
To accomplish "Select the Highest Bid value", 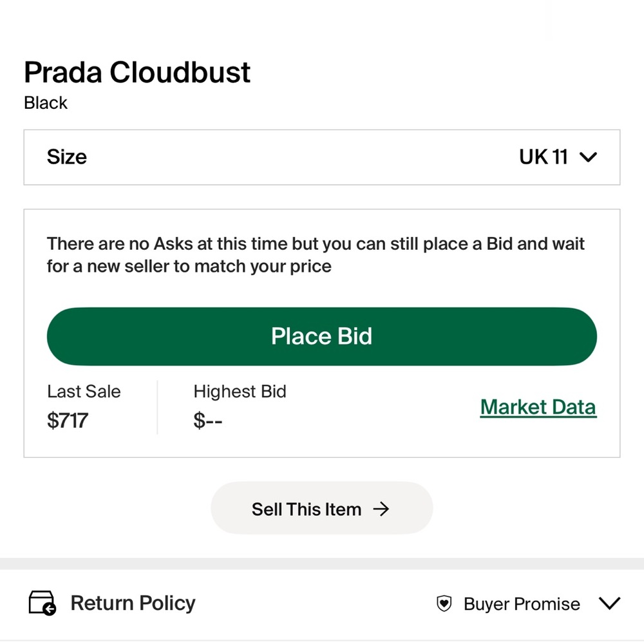I will (207, 421).
